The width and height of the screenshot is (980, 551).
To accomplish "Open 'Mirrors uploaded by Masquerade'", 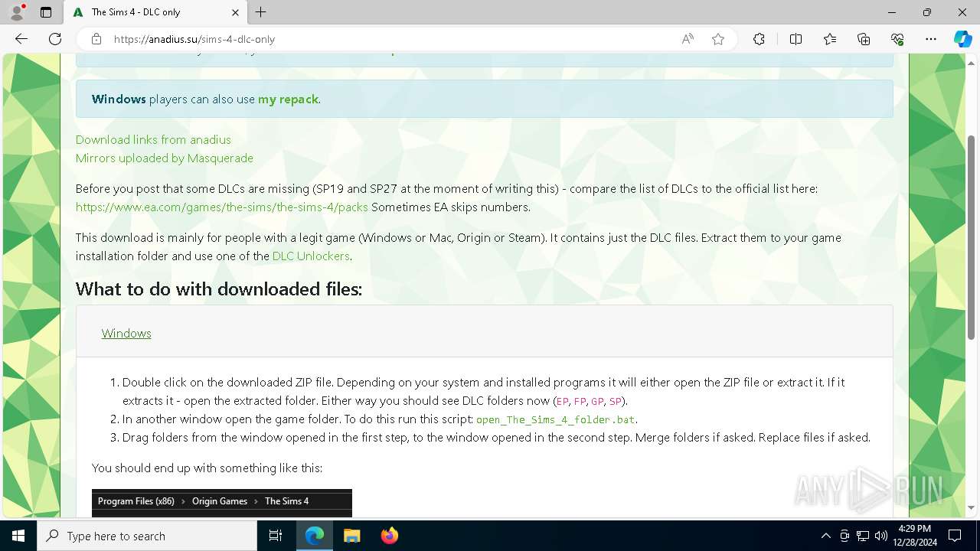I will tap(165, 158).
